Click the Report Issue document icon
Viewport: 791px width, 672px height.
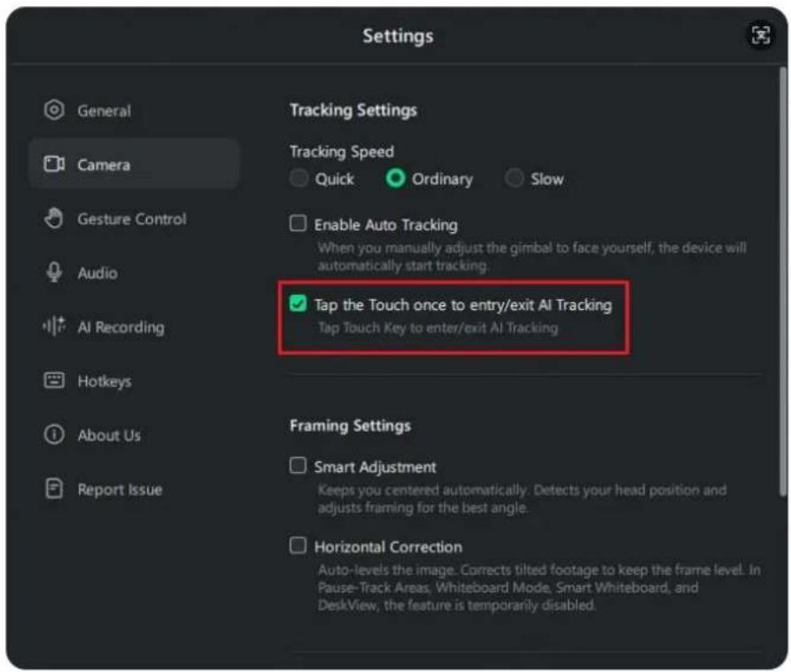[54, 489]
